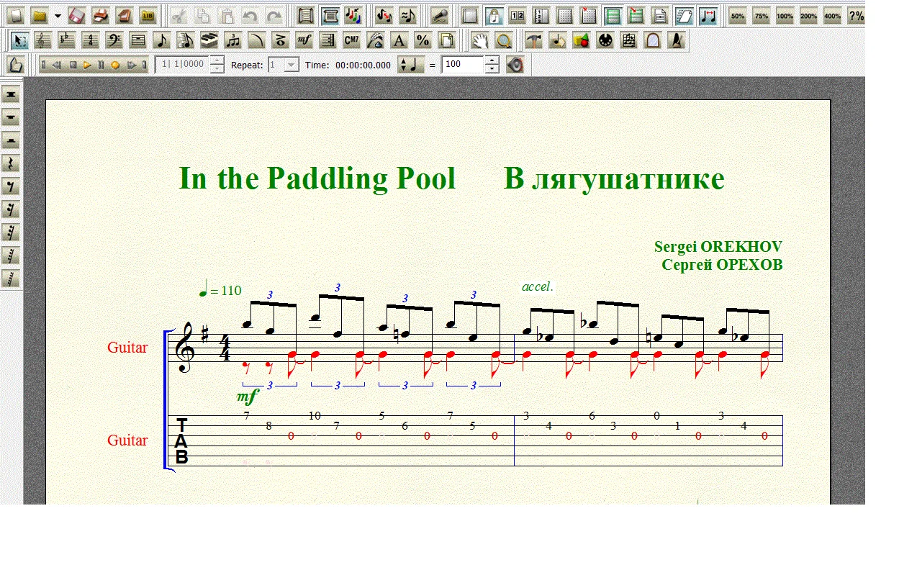Rewind with the backward transport button

pos(56,65)
